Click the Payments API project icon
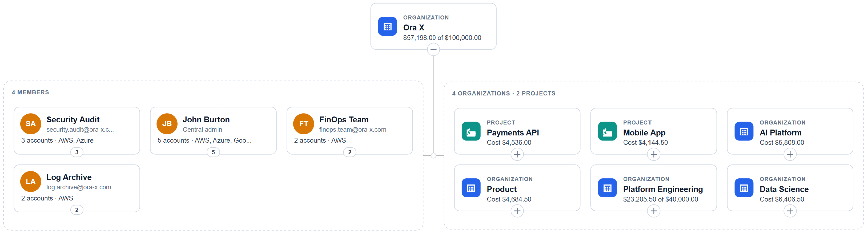 click(x=471, y=131)
